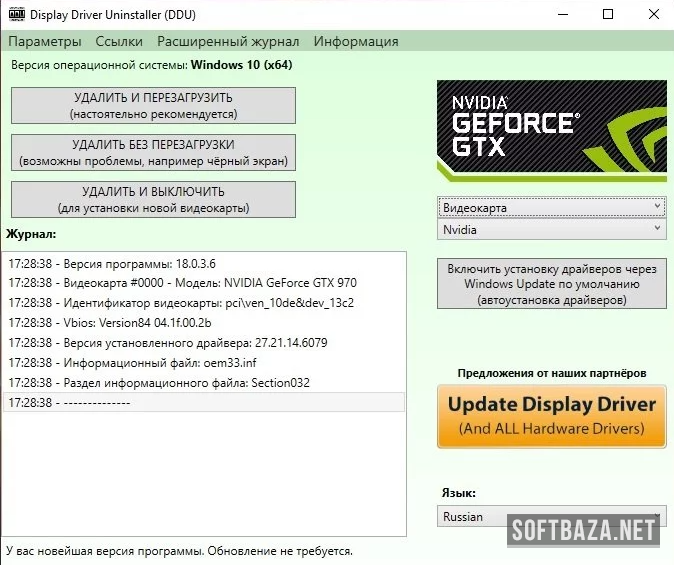
Task: Open the Информация menu
Action: (x=356, y=41)
